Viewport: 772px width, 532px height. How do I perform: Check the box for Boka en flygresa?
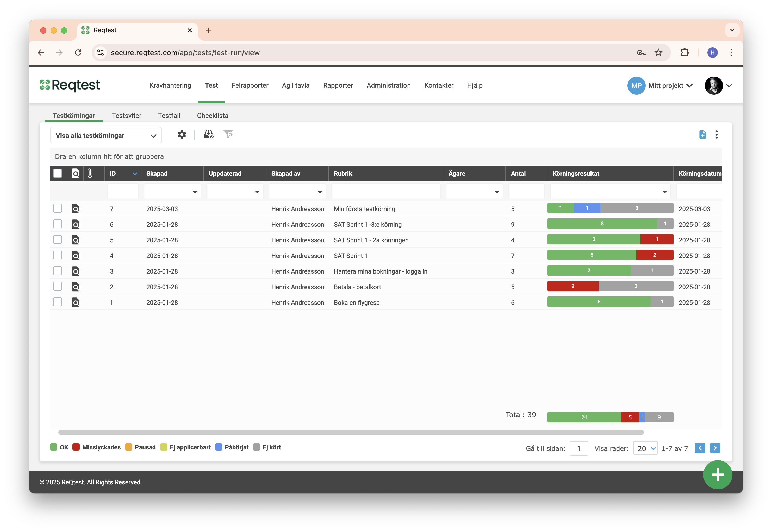tap(58, 302)
